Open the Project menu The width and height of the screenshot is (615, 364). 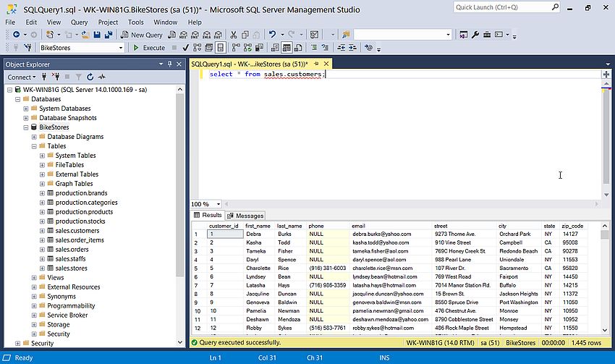(108, 22)
